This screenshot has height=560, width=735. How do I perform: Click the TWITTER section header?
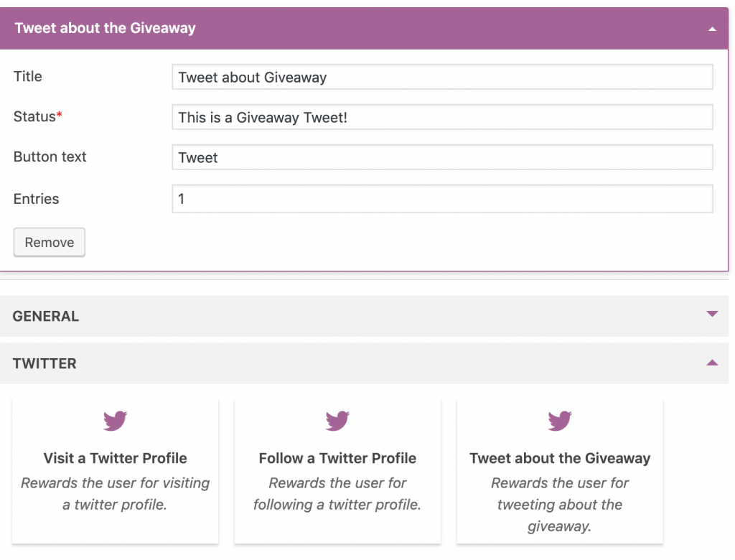[364, 363]
